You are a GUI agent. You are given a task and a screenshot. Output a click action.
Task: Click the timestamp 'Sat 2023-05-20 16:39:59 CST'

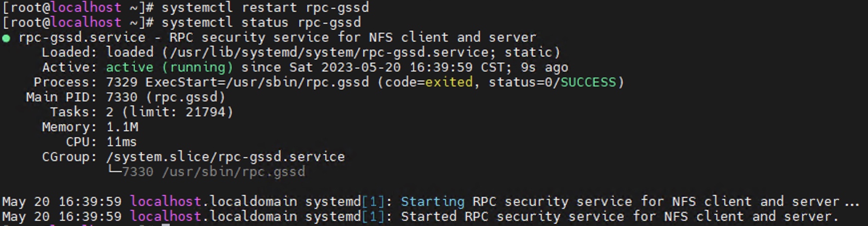click(x=397, y=67)
